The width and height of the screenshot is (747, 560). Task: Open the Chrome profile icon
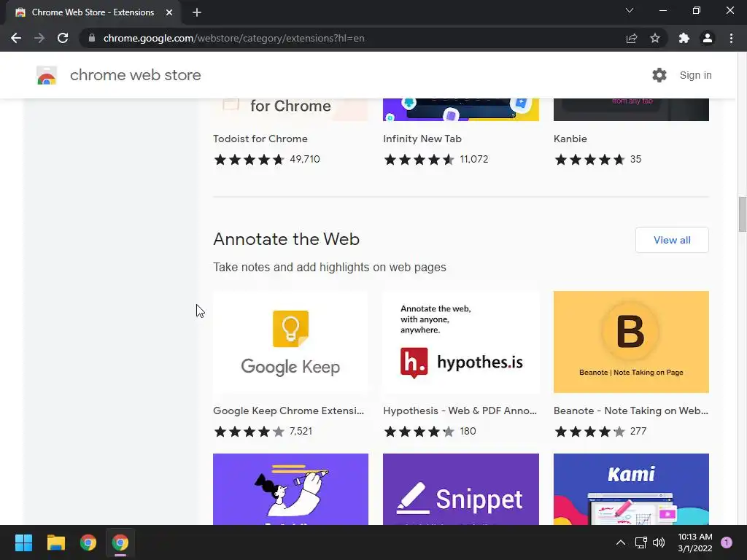(x=708, y=38)
